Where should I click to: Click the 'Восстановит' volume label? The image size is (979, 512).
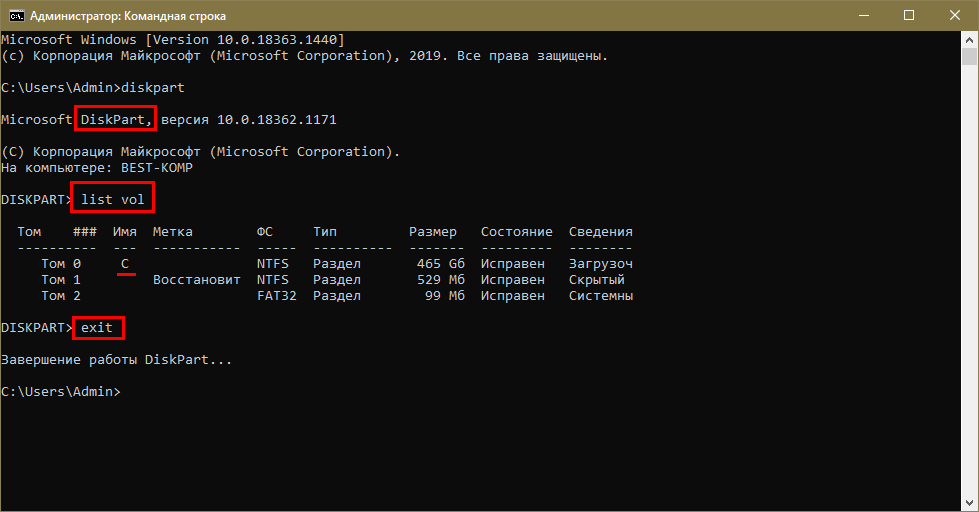tap(196, 280)
